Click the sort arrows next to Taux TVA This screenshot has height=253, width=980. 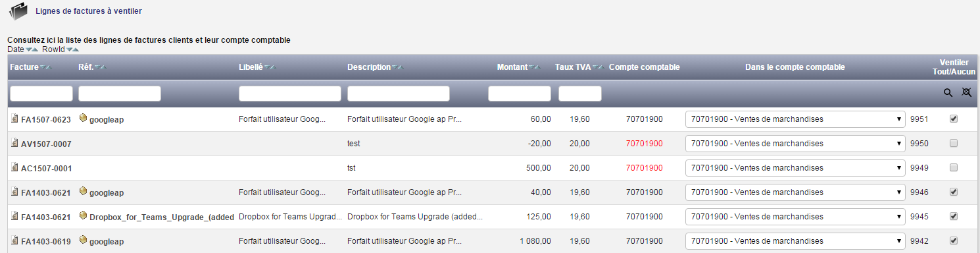(x=597, y=67)
